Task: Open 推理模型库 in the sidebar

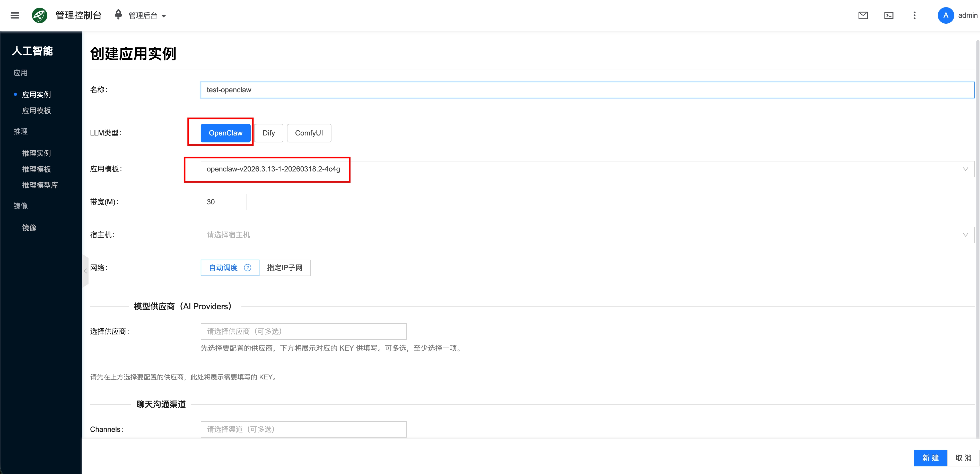Action: point(40,185)
